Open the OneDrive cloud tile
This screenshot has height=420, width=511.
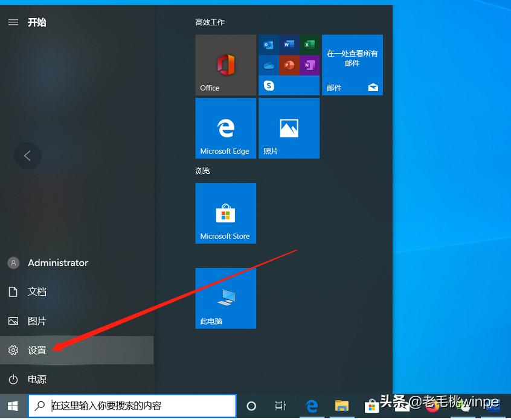(269, 65)
